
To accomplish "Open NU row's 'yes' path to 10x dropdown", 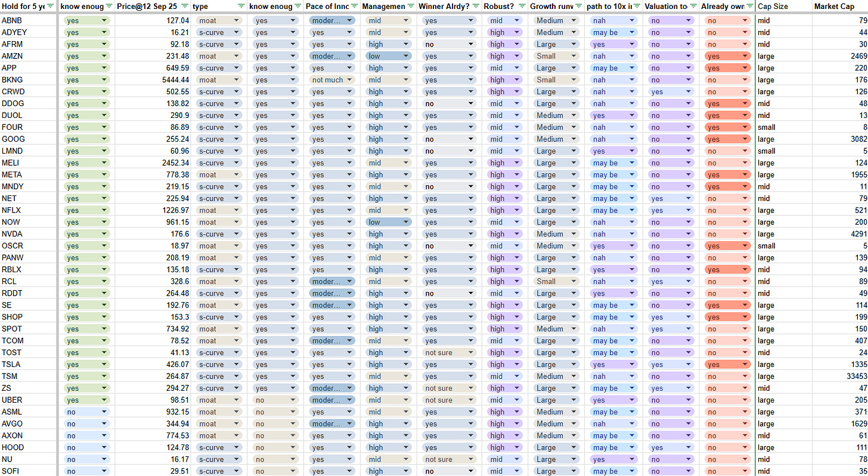I will point(614,459).
